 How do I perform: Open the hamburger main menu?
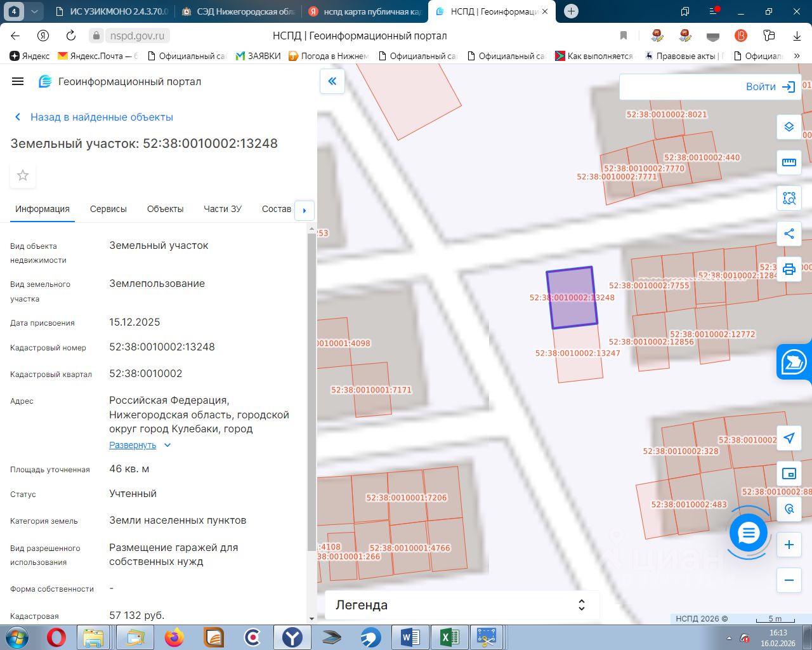click(18, 81)
